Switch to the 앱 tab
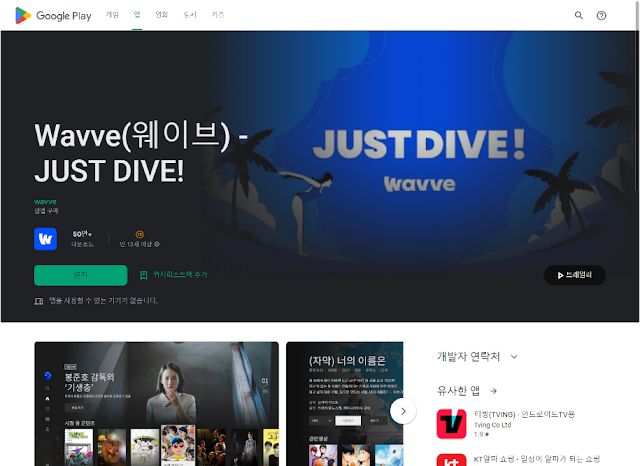The height and width of the screenshot is (466, 640). point(137,15)
